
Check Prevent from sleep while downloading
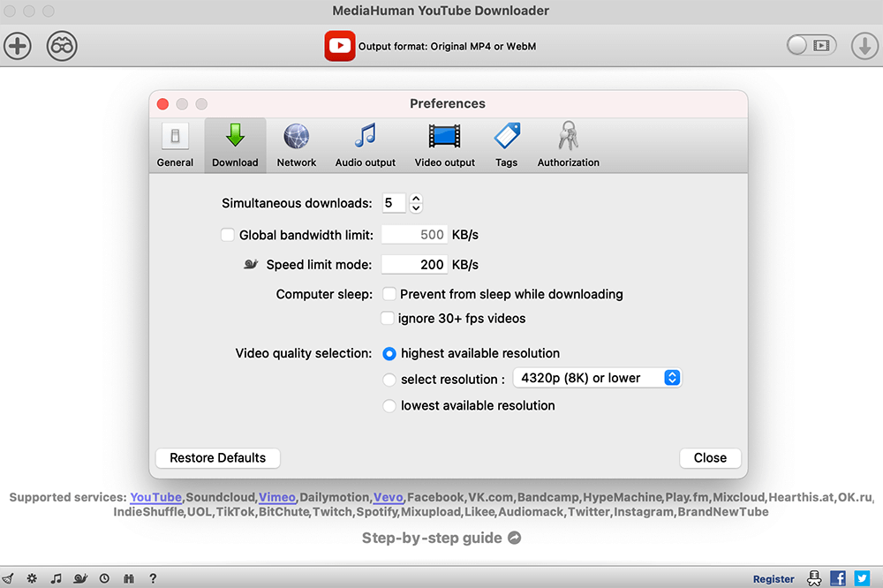(389, 294)
